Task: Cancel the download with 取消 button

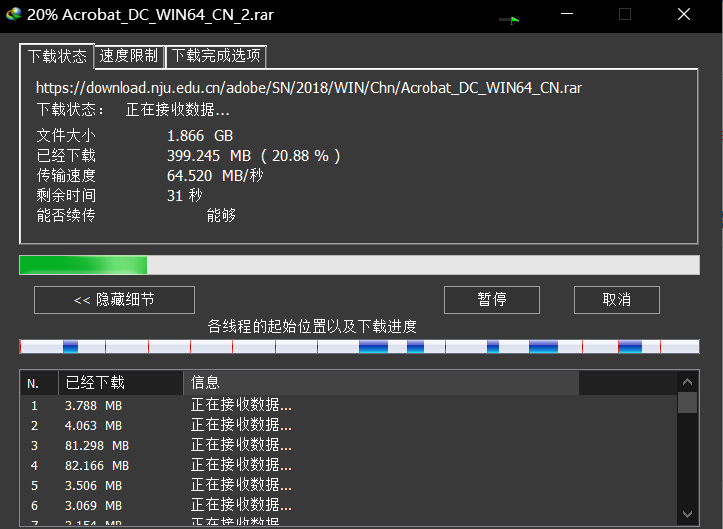Action: coord(616,300)
